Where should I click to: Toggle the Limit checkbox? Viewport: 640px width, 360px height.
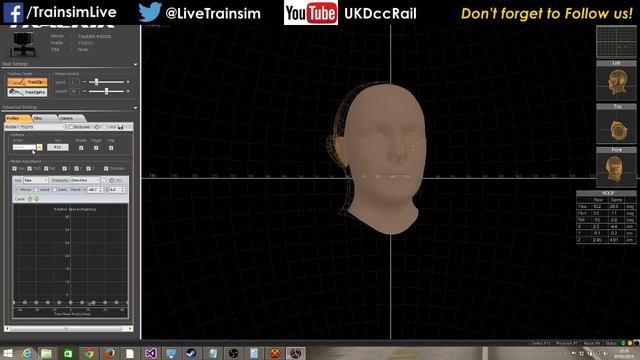tap(54, 190)
